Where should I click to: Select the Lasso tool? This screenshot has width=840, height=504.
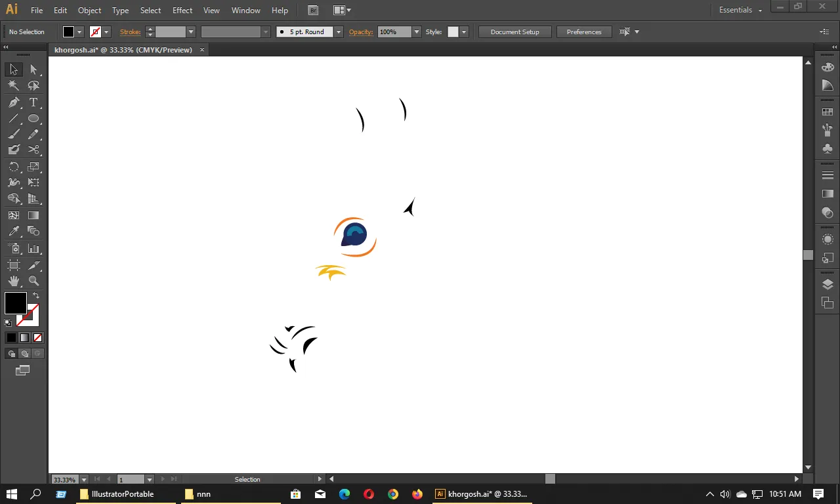(33, 85)
